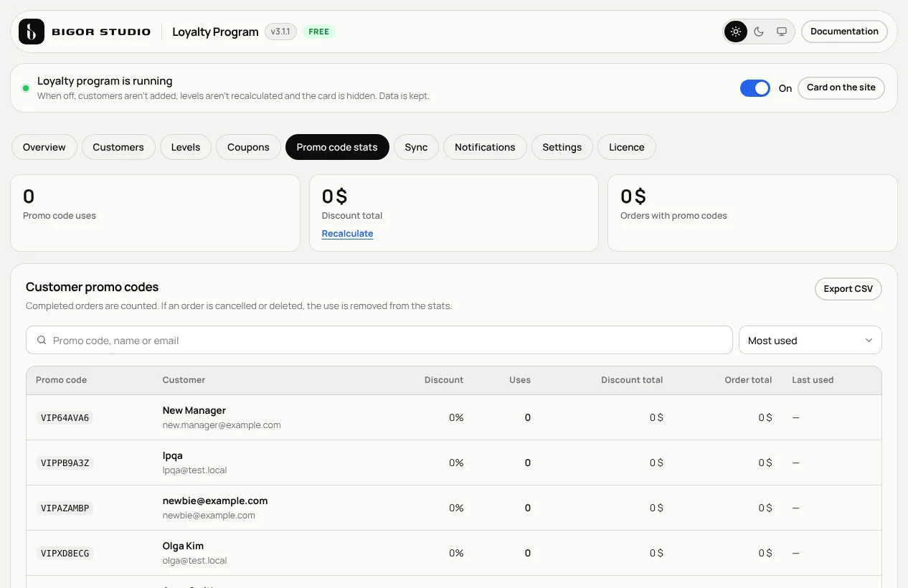Click email lpqa@test.local
Viewport: 908px width, 588px height.
pyautogui.click(x=195, y=470)
